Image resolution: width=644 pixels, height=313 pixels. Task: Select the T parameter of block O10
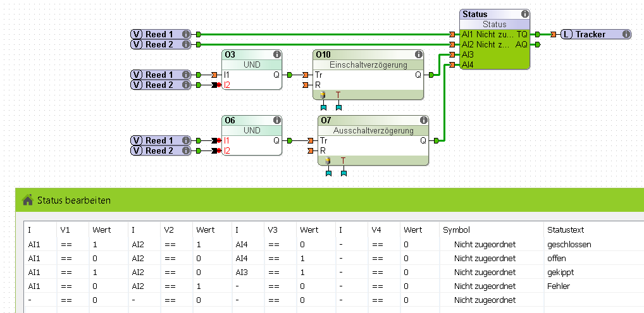click(338, 95)
